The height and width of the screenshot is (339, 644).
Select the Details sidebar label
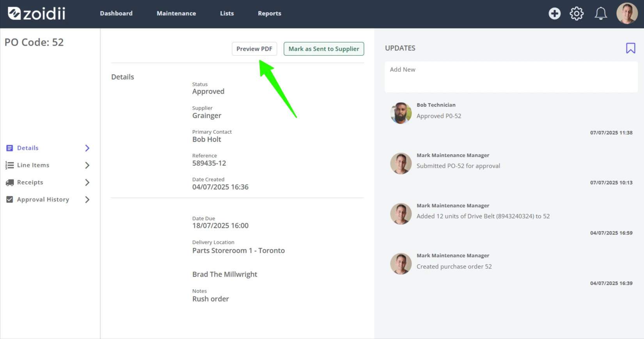28,148
